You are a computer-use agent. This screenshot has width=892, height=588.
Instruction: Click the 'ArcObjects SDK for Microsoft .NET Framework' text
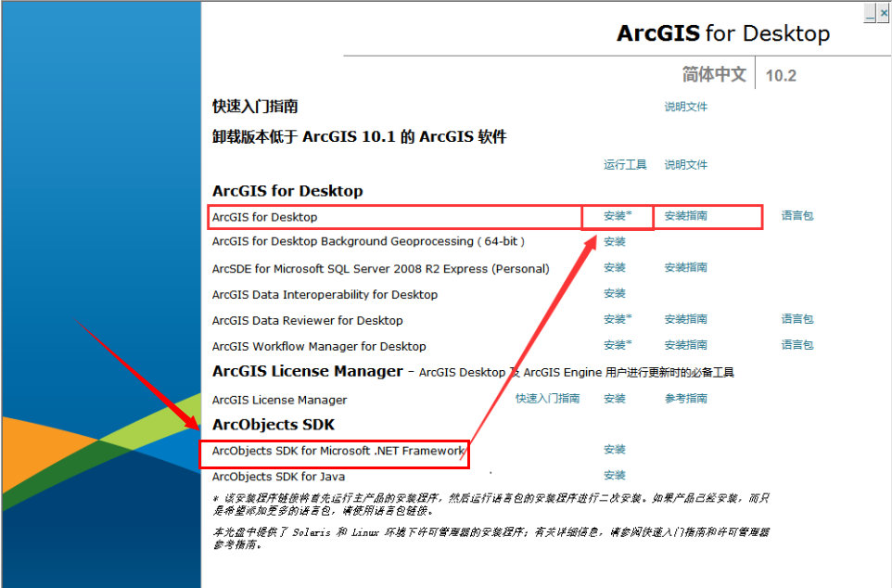[x=338, y=451]
